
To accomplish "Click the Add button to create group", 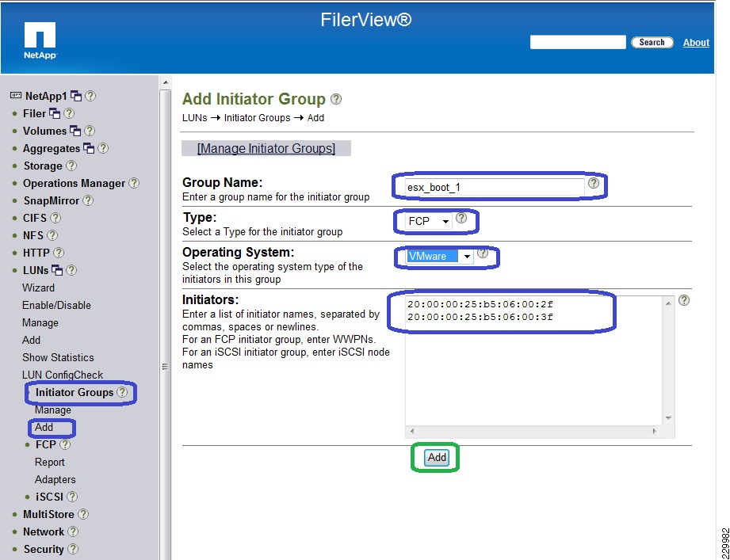I will coord(437,458).
